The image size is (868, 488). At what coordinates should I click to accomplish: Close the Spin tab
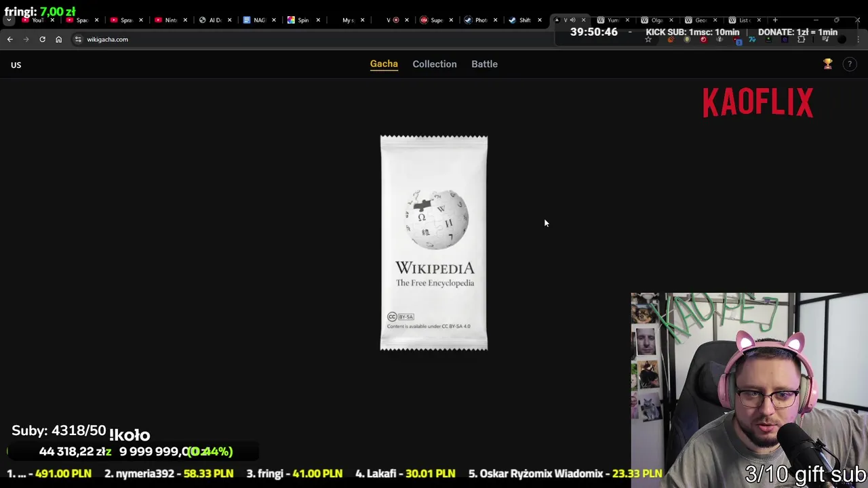click(x=318, y=20)
